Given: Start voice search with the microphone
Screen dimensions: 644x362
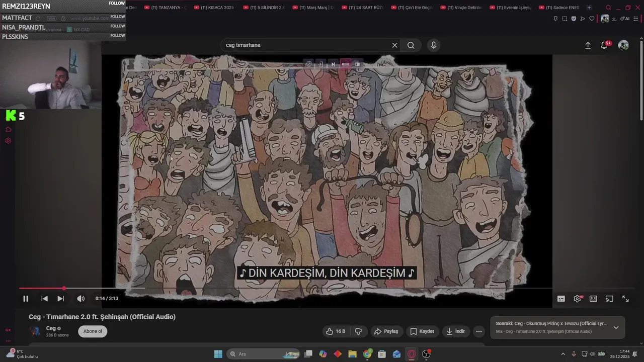Looking at the screenshot, I should tap(434, 45).
